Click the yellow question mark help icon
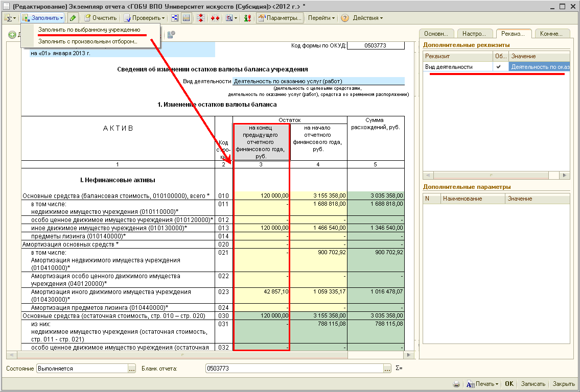Viewport: 580px width, 392px height. 345,18
